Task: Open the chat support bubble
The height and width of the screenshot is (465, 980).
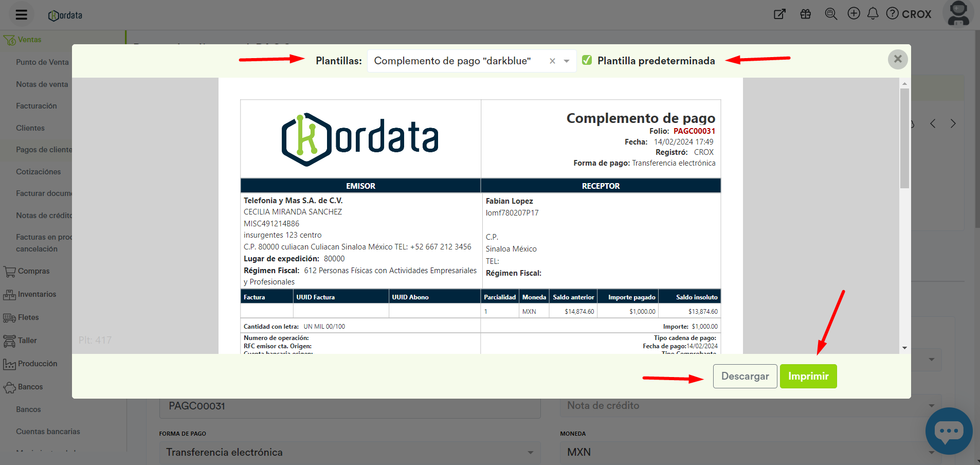Action: [948, 431]
